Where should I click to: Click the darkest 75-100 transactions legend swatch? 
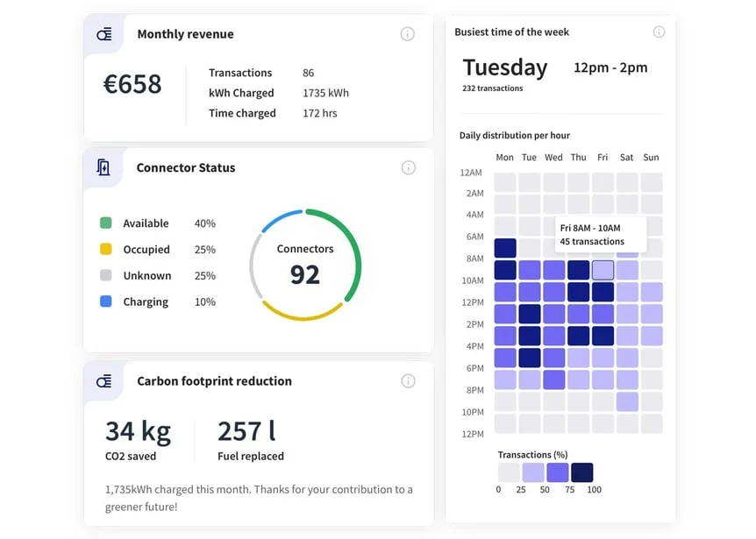click(581, 472)
